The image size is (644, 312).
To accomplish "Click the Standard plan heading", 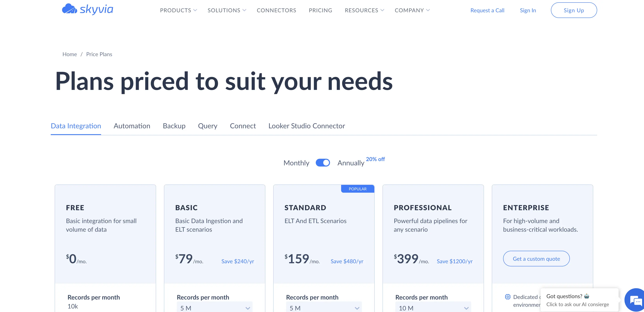I will [x=305, y=208].
